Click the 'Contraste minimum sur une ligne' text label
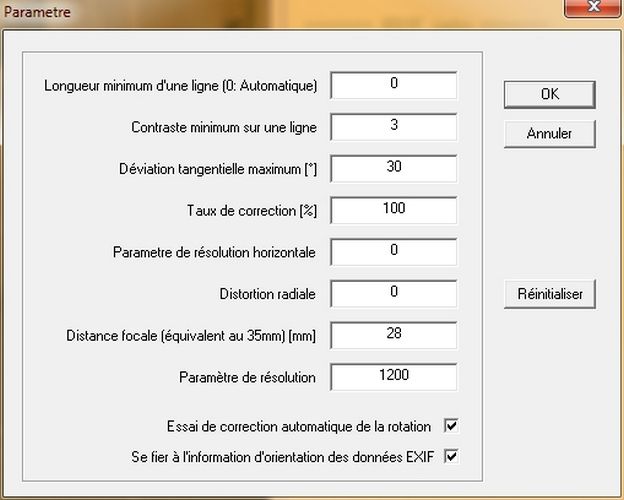 (223, 128)
